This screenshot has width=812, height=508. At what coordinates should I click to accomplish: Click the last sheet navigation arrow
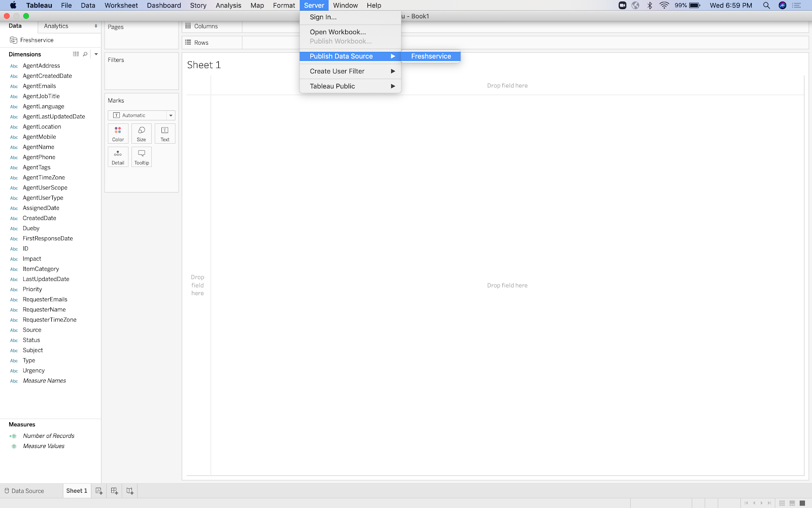[x=769, y=503]
